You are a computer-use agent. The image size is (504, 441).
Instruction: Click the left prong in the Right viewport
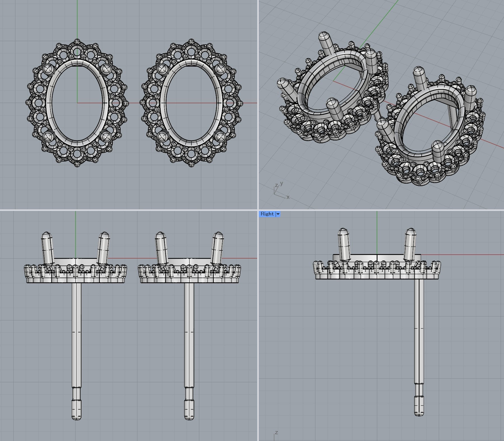(x=344, y=243)
